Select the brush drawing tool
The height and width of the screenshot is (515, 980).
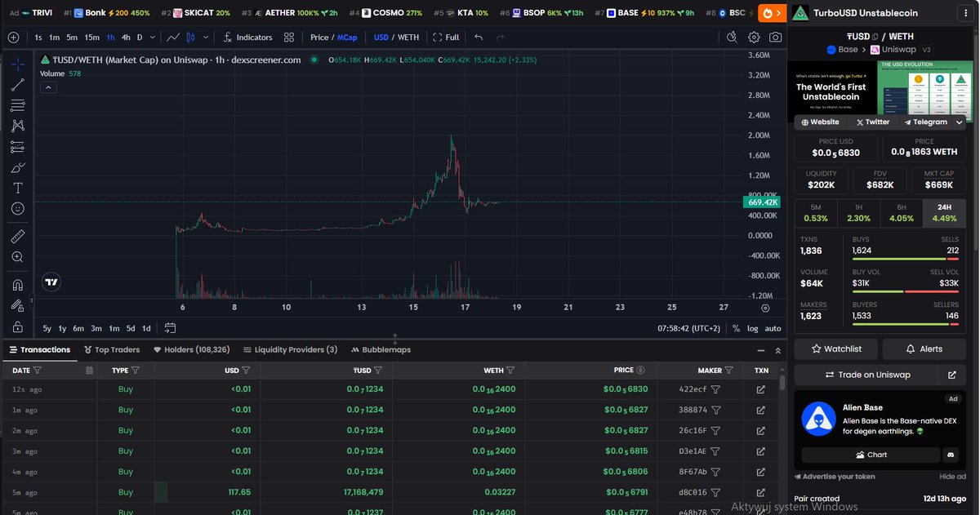coord(17,167)
